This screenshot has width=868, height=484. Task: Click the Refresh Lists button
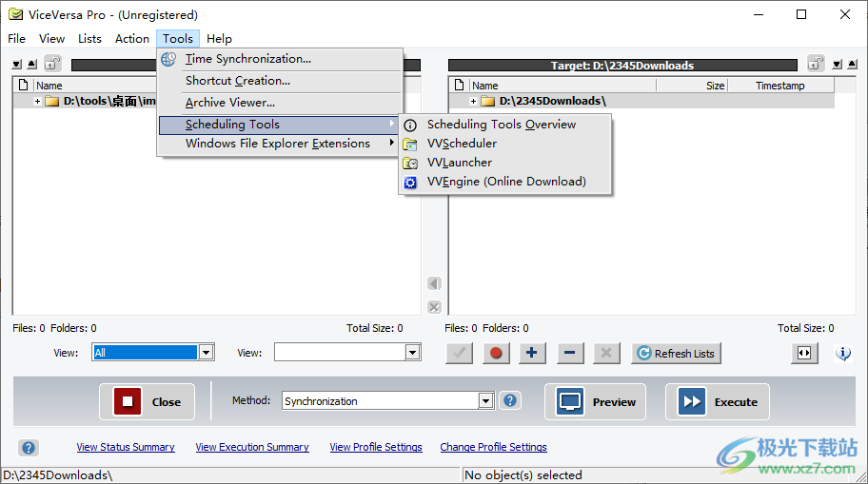[x=676, y=353]
